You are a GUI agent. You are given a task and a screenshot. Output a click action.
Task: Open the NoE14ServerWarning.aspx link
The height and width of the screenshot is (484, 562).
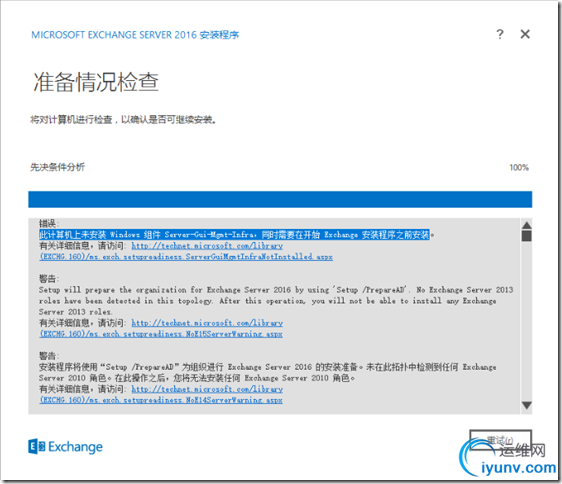pyautogui.click(x=161, y=400)
